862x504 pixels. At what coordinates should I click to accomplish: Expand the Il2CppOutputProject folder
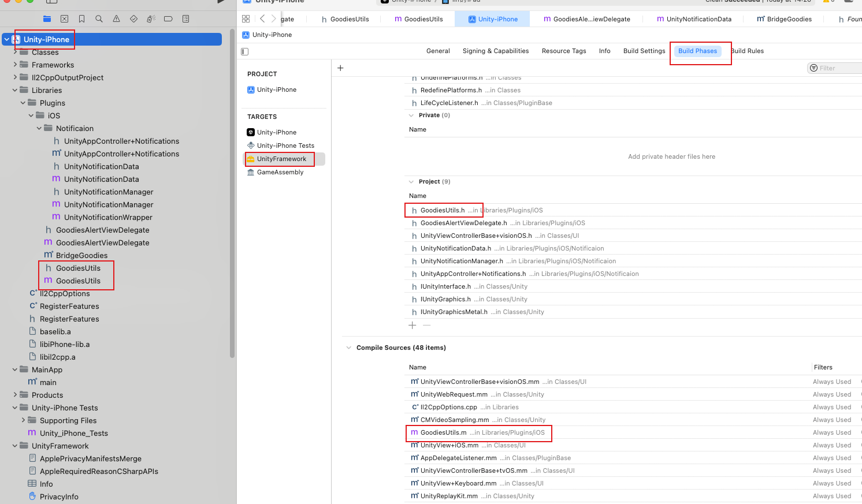[15, 77]
